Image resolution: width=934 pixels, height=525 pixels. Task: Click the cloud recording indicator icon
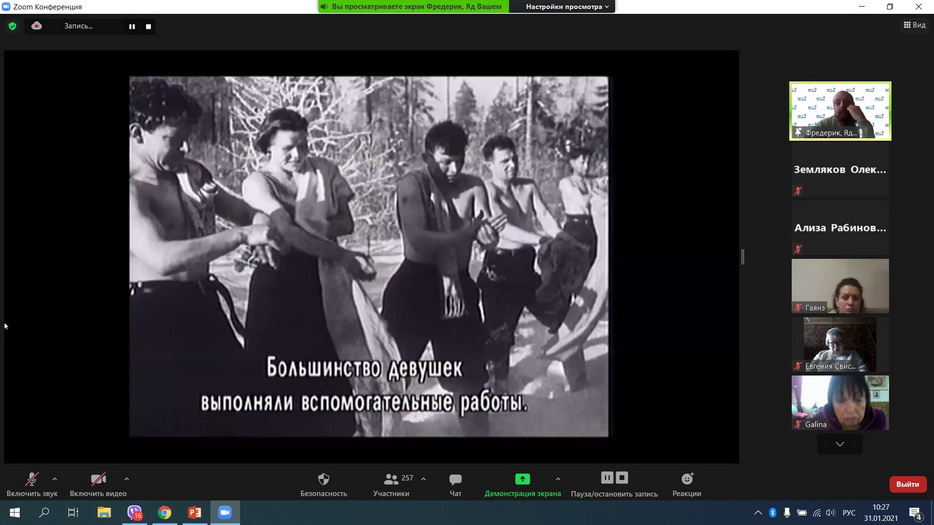(37, 26)
